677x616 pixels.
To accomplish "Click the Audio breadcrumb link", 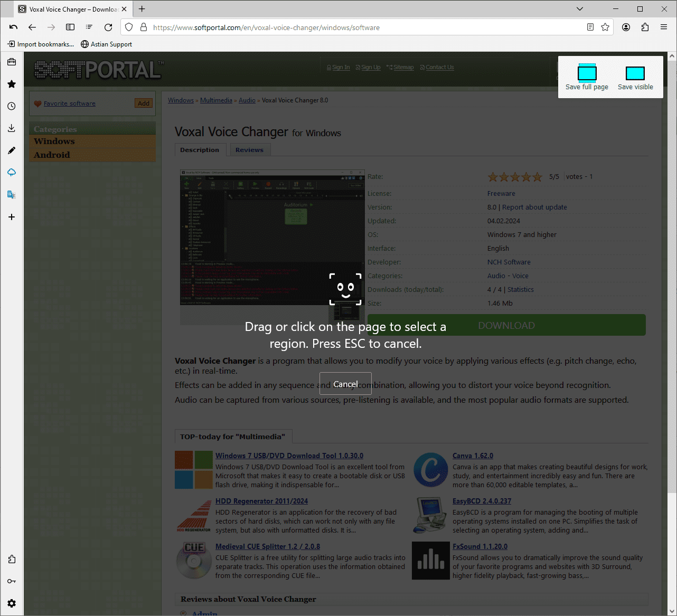I will 247,100.
